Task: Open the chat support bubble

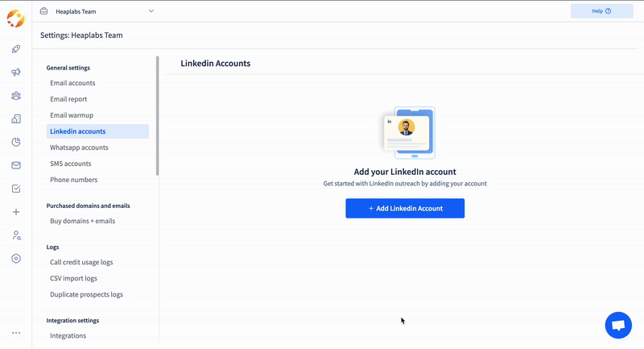Action: 618,325
